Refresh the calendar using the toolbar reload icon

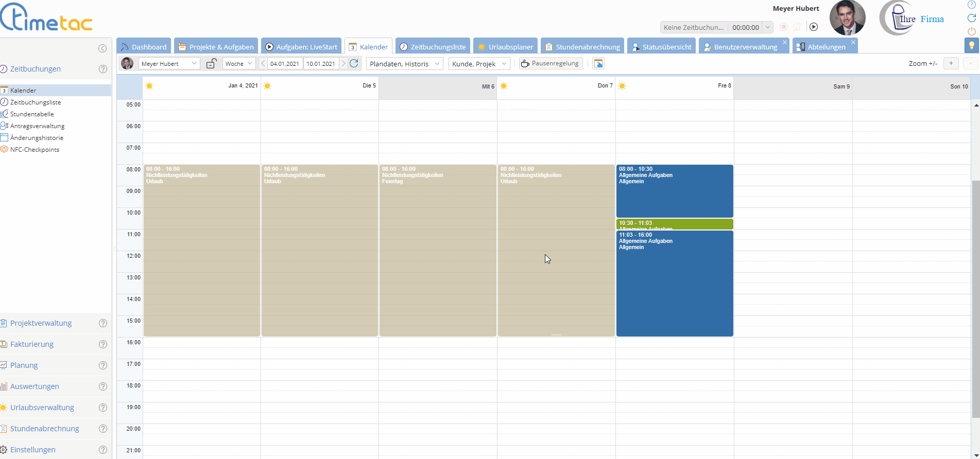(354, 63)
